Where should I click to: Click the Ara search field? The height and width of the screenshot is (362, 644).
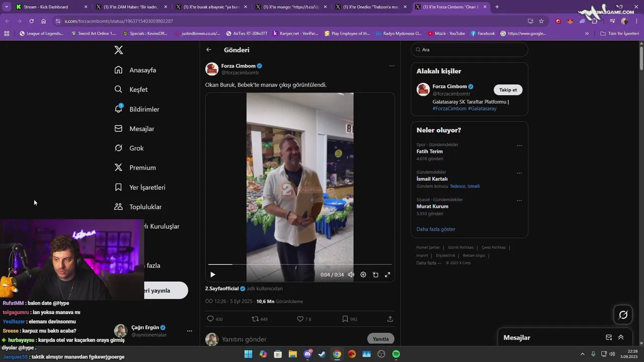tap(469, 50)
